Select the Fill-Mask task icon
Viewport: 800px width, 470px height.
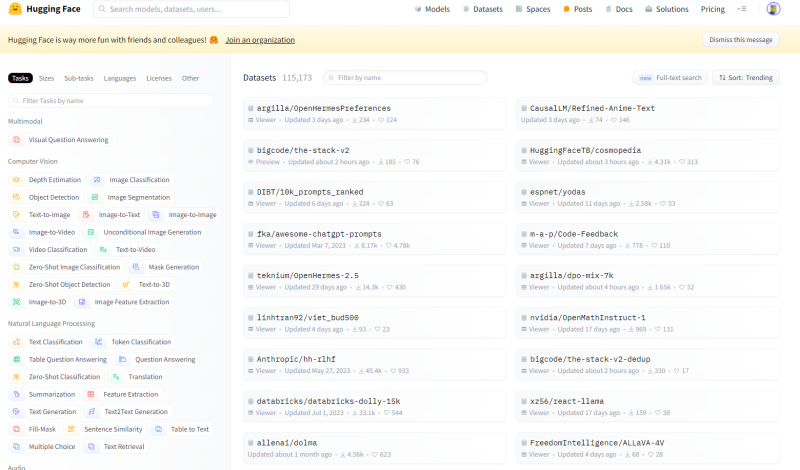click(17, 429)
